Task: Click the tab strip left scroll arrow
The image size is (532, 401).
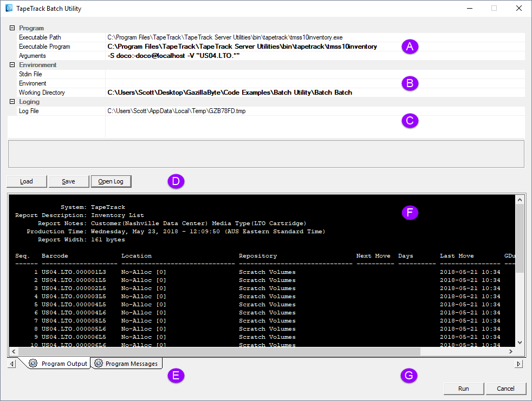Action: pyautogui.click(x=12, y=364)
